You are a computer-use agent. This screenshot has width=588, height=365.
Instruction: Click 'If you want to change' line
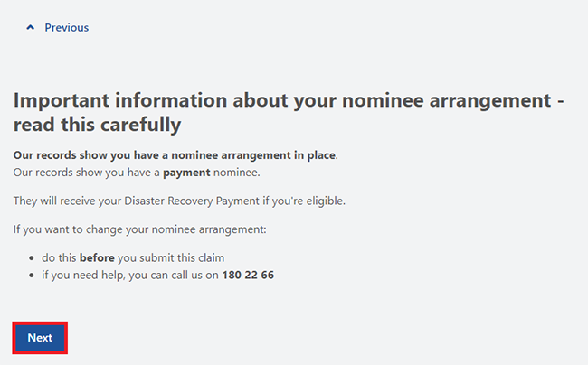click(139, 229)
